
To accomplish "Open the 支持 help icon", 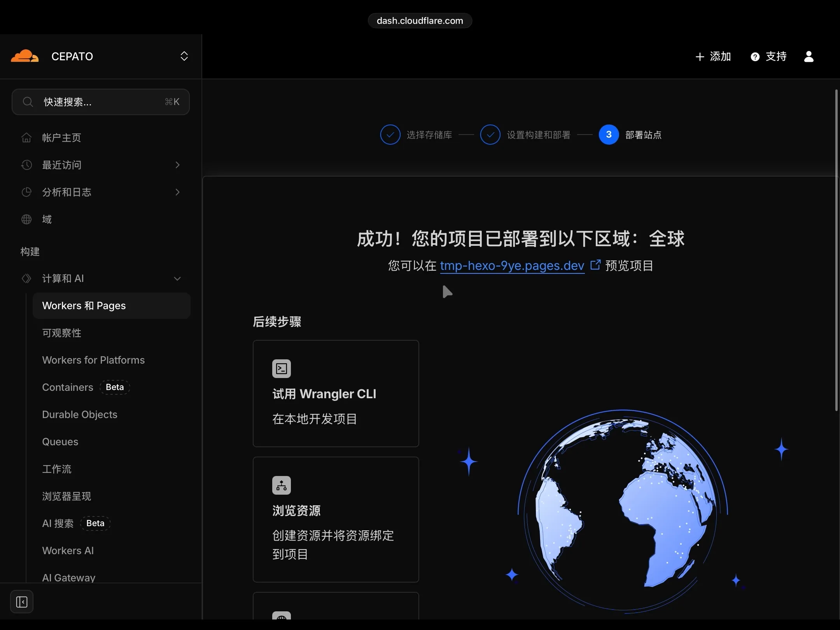I will [x=754, y=56].
